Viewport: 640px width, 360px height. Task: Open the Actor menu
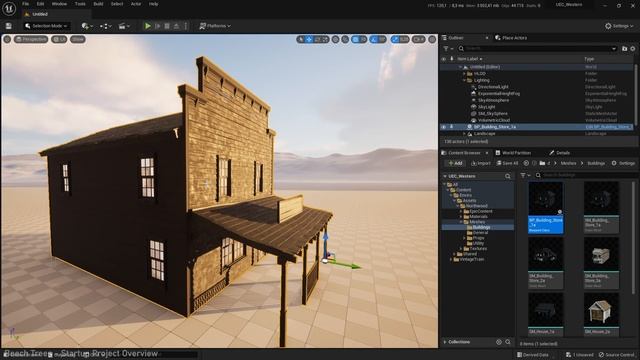point(136,4)
